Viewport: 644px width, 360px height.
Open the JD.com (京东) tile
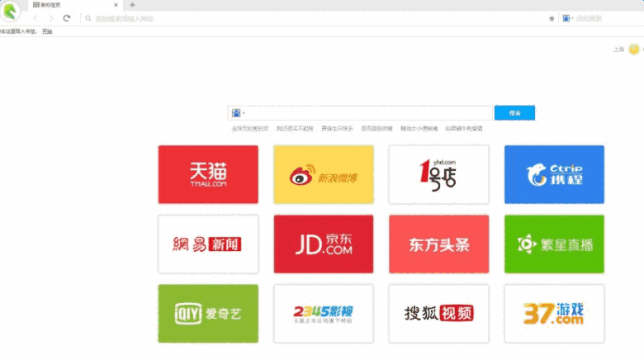(323, 244)
